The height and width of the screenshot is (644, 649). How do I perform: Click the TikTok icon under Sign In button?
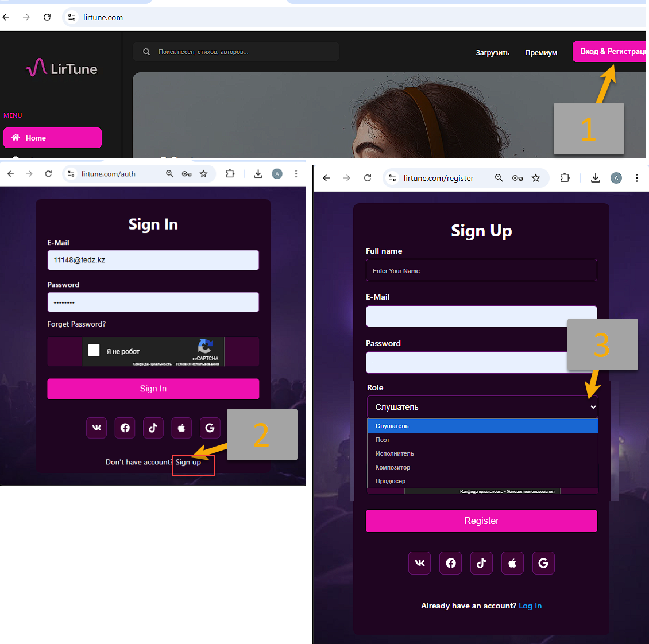[153, 428]
